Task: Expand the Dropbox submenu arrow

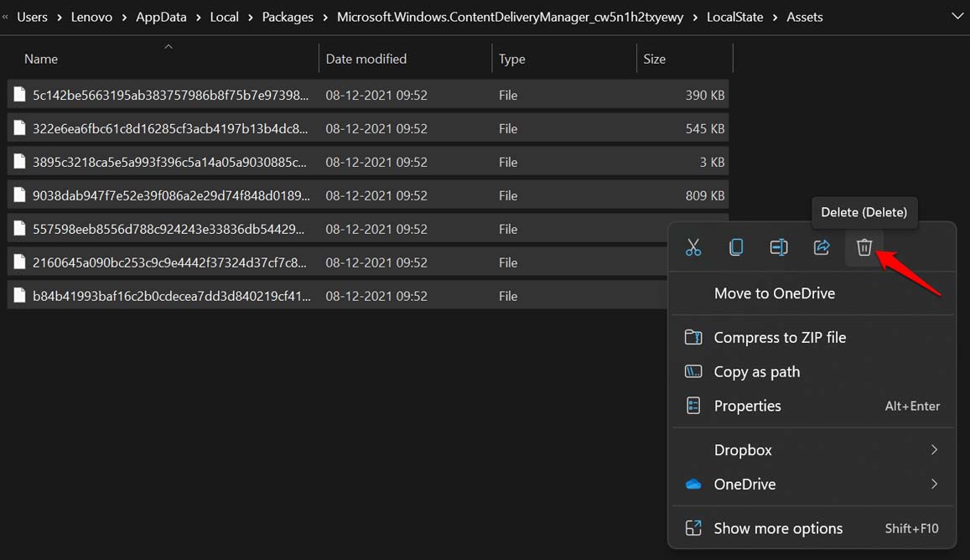Action: coord(934,450)
